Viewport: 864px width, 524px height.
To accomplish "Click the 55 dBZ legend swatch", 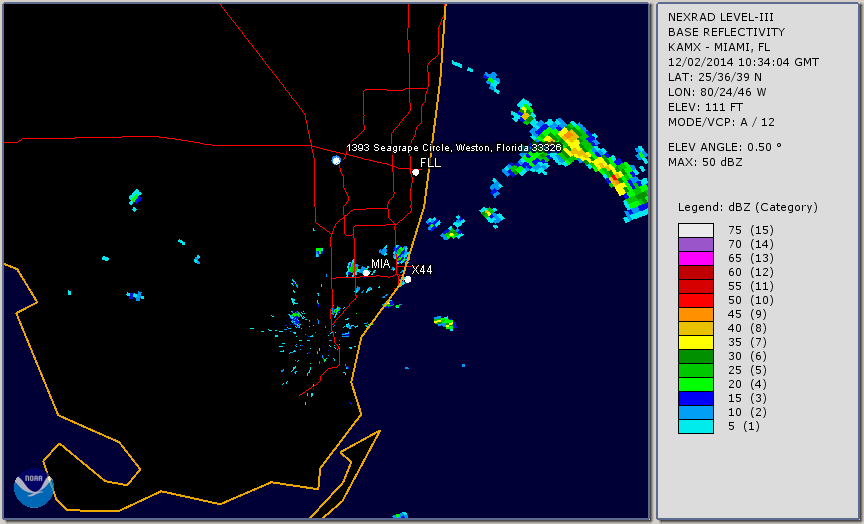I will [696, 287].
